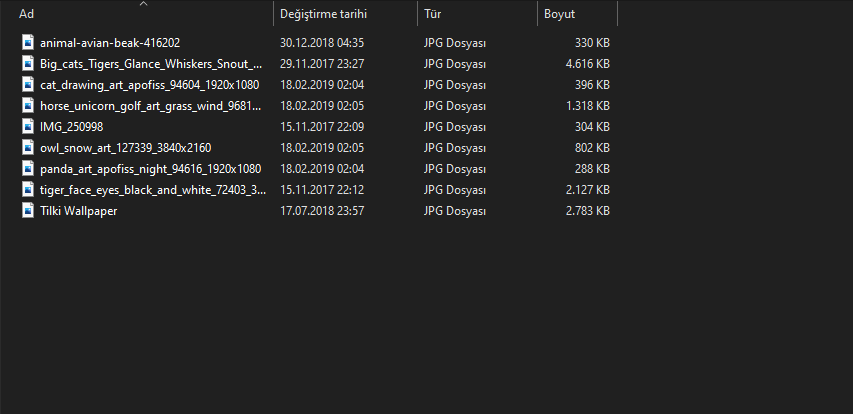Click the panda_art_apofiss_night file icon

click(27, 169)
